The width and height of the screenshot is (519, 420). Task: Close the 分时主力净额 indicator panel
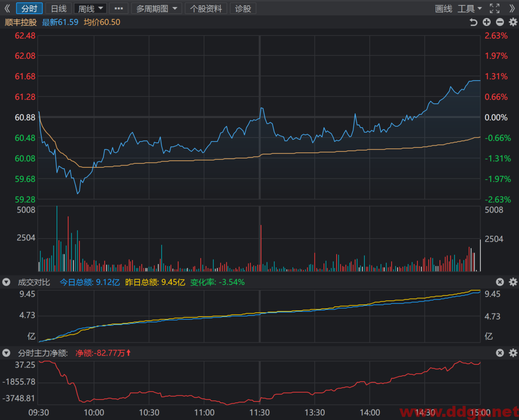[500, 353]
